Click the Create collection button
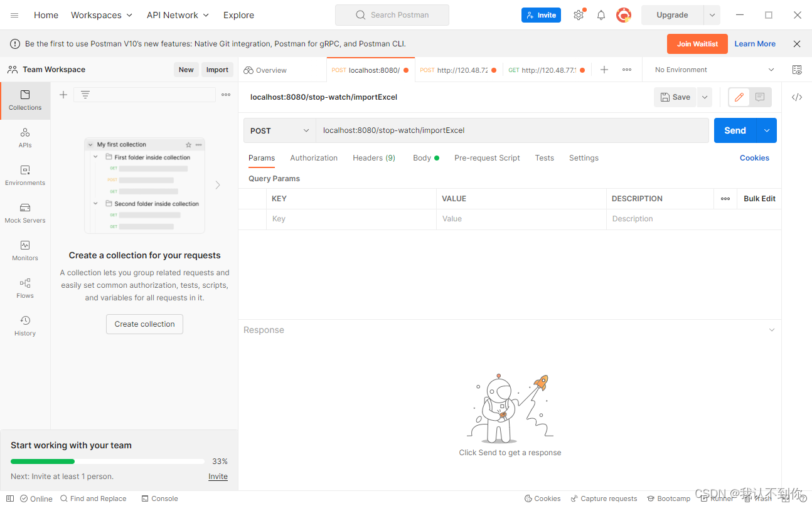The height and width of the screenshot is (506, 812). point(144,324)
